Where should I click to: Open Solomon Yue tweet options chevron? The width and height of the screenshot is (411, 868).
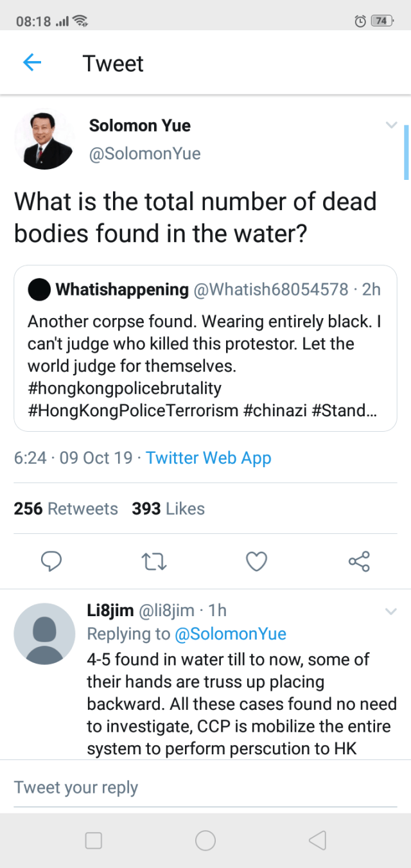point(391,125)
